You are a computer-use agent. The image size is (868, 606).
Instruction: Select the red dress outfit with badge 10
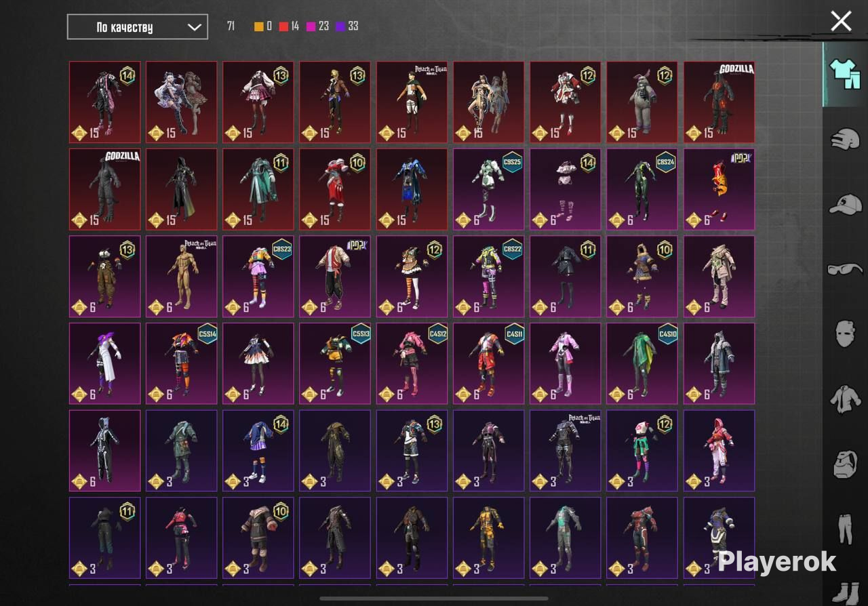[335, 190]
